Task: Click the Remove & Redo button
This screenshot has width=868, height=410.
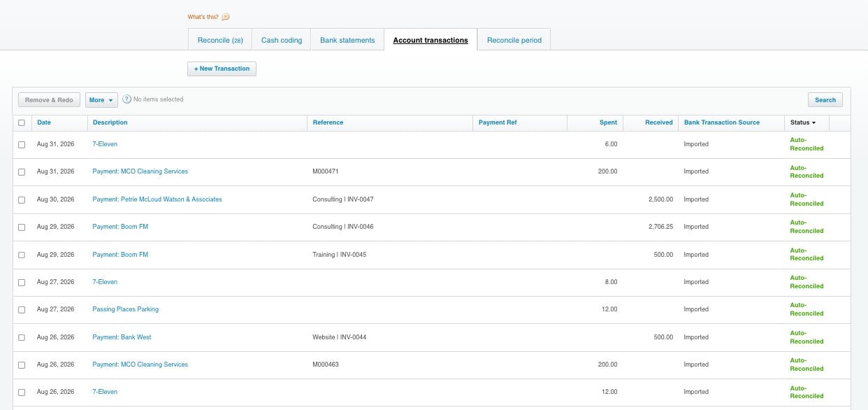Action: point(49,100)
